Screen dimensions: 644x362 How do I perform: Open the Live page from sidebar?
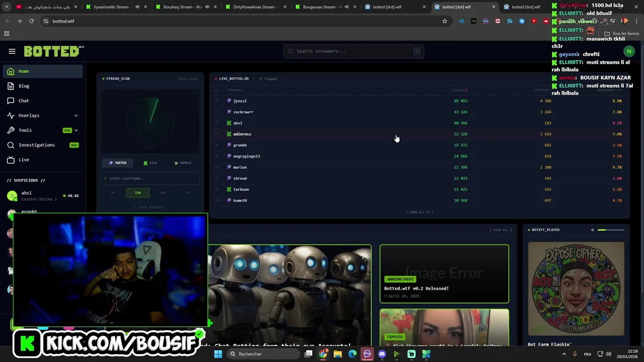pos(43,159)
